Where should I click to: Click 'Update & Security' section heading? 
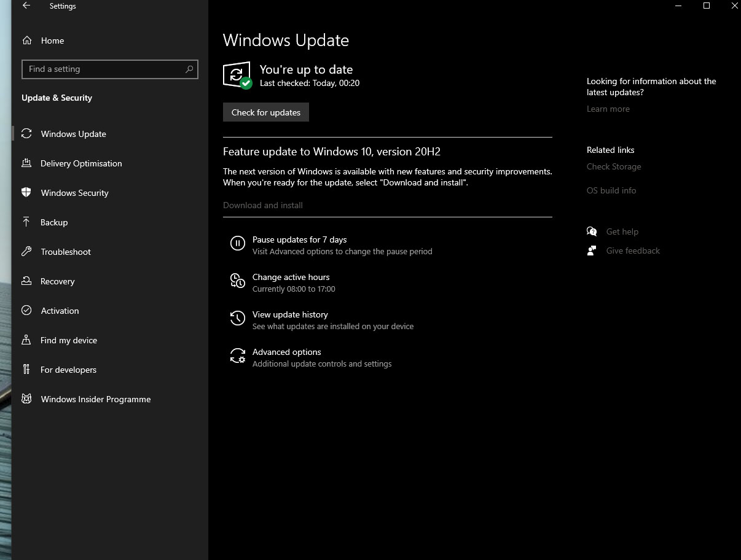click(x=57, y=98)
